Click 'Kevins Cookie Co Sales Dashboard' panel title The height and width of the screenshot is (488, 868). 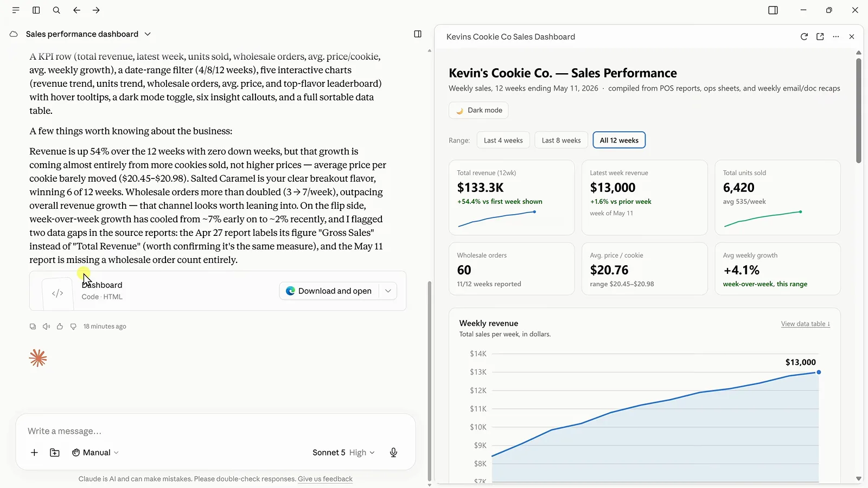pyautogui.click(x=510, y=37)
